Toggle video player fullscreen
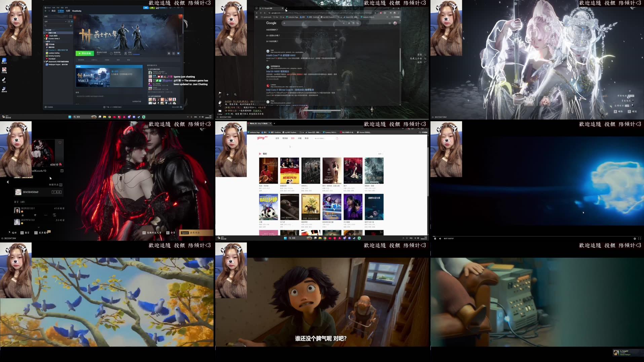The height and width of the screenshot is (362, 644). (640, 238)
